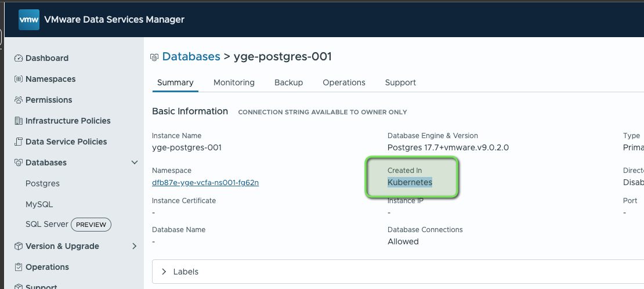Viewport: 644px width, 289px height.
Task: Click the Databases icon in sidebar
Action: click(19, 162)
